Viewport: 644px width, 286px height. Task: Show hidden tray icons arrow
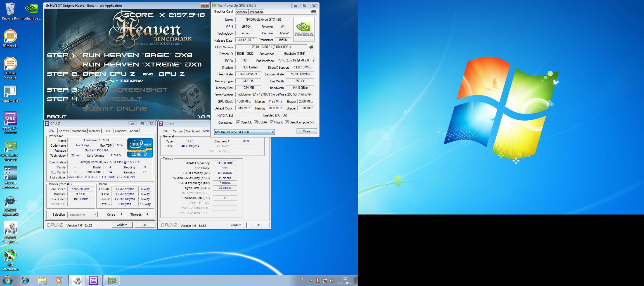[x=311, y=281]
